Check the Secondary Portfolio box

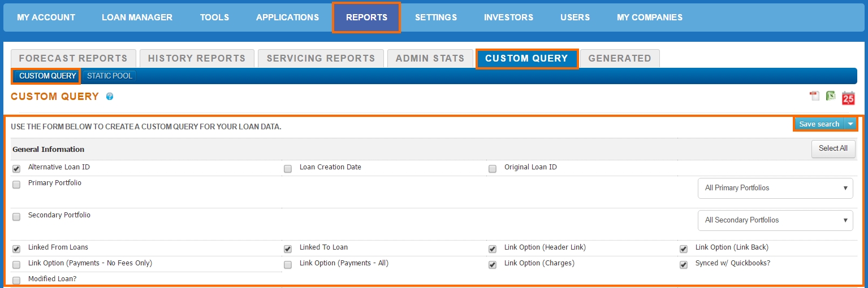pyautogui.click(x=16, y=217)
